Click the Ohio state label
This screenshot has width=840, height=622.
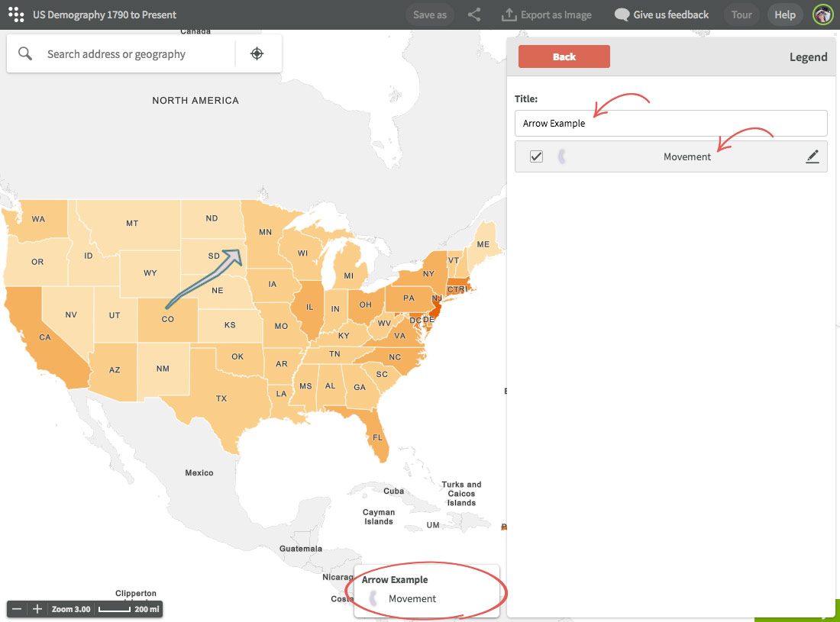point(365,305)
